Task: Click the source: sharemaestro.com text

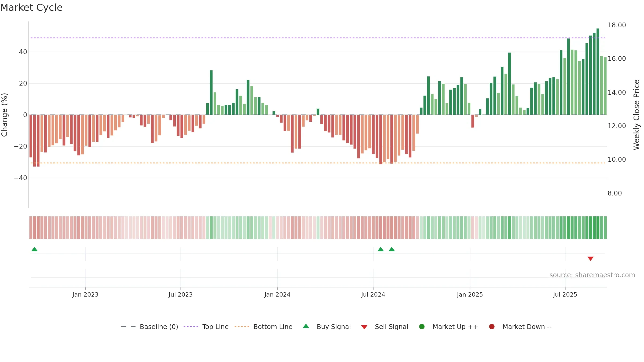Action: pyautogui.click(x=592, y=275)
